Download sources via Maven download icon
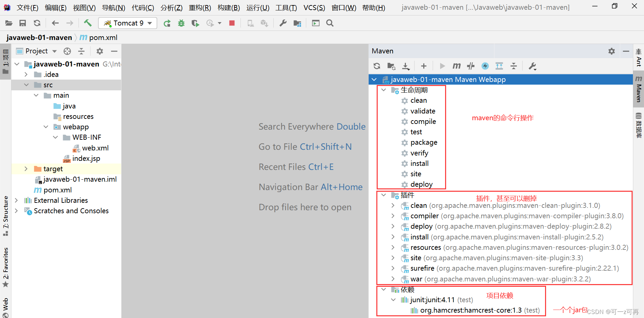 (x=406, y=66)
